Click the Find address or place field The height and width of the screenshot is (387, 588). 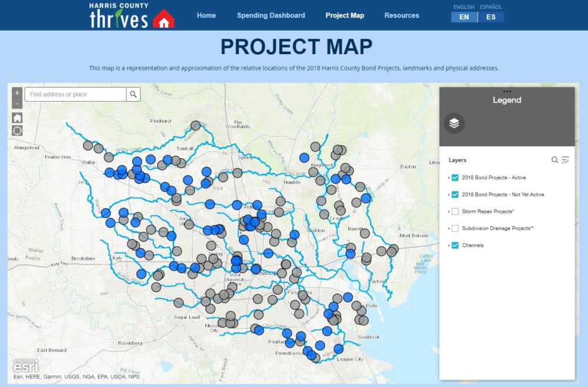[76, 95]
